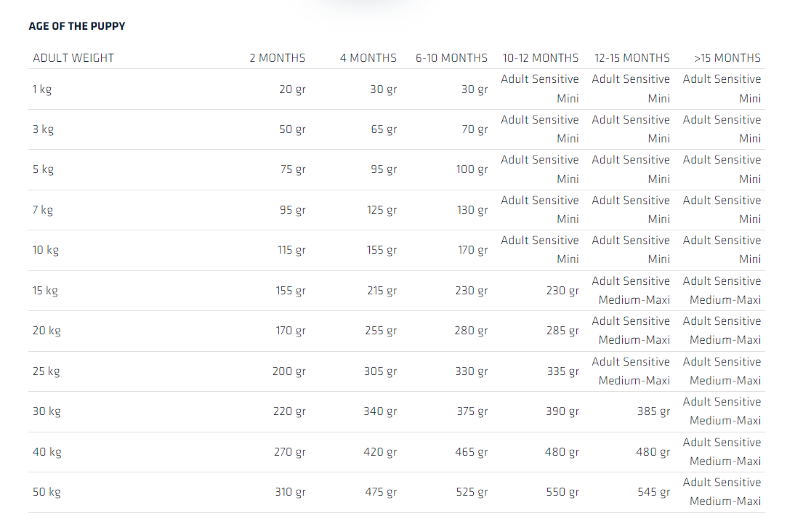Select the "50 kg" row label
Image resolution: width=803 pixels, height=532 pixels.
[47, 492]
